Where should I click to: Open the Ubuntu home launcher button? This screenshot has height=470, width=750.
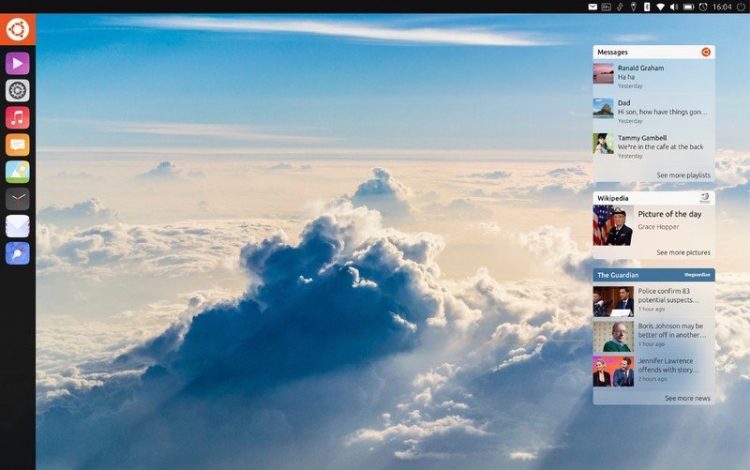[x=17, y=29]
